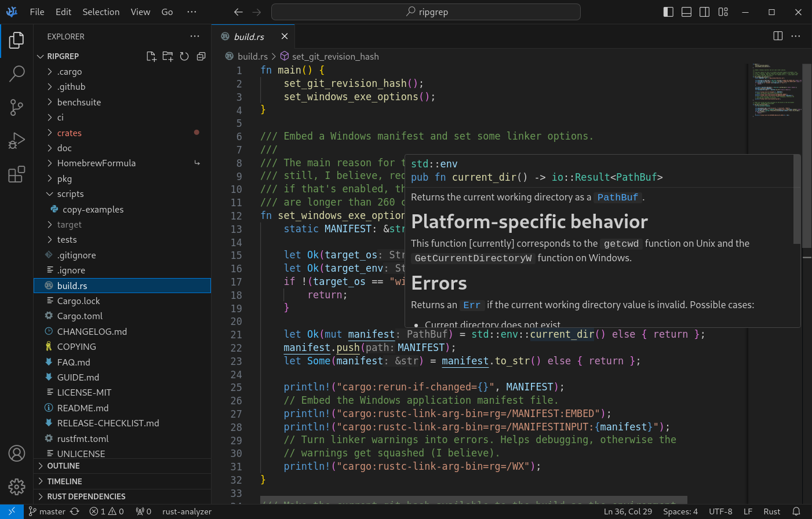This screenshot has width=812, height=519.
Task: Open Run and Debug view icon
Action: point(17,141)
